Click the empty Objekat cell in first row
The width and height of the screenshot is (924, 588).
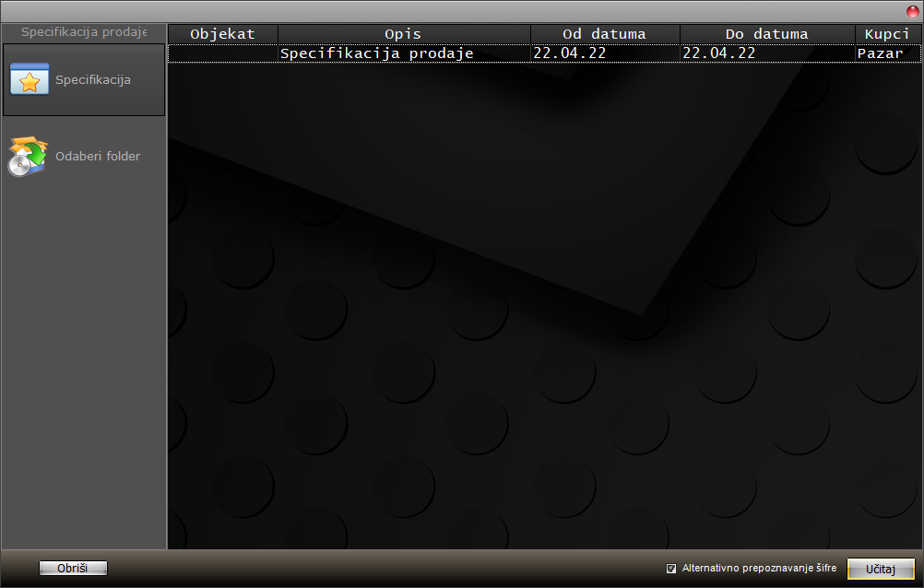click(x=223, y=53)
